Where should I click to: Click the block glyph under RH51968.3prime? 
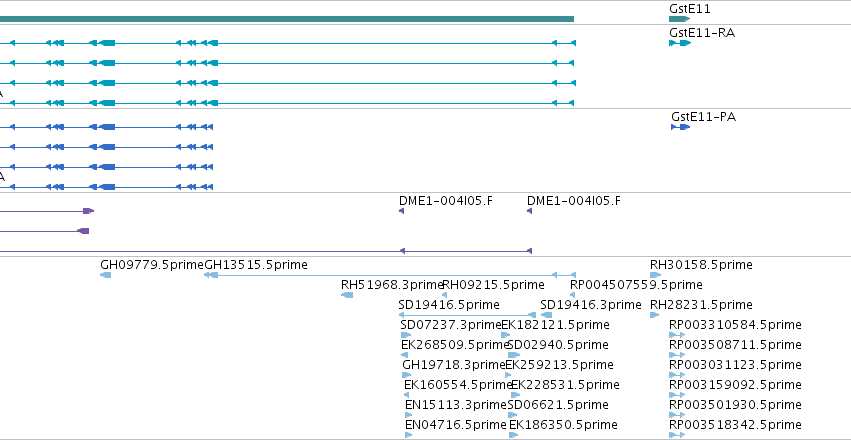pyautogui.click(x=347, y=295)
